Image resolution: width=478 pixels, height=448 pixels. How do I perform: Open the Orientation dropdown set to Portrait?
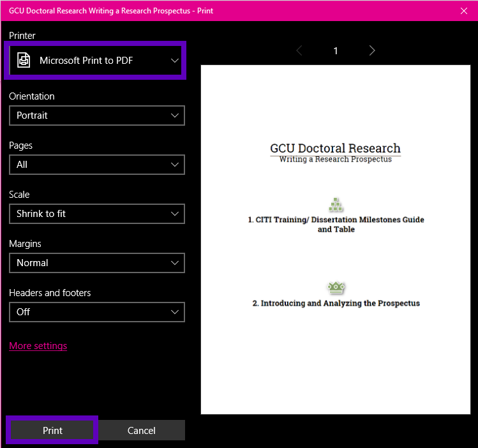[x=97, y=116]
